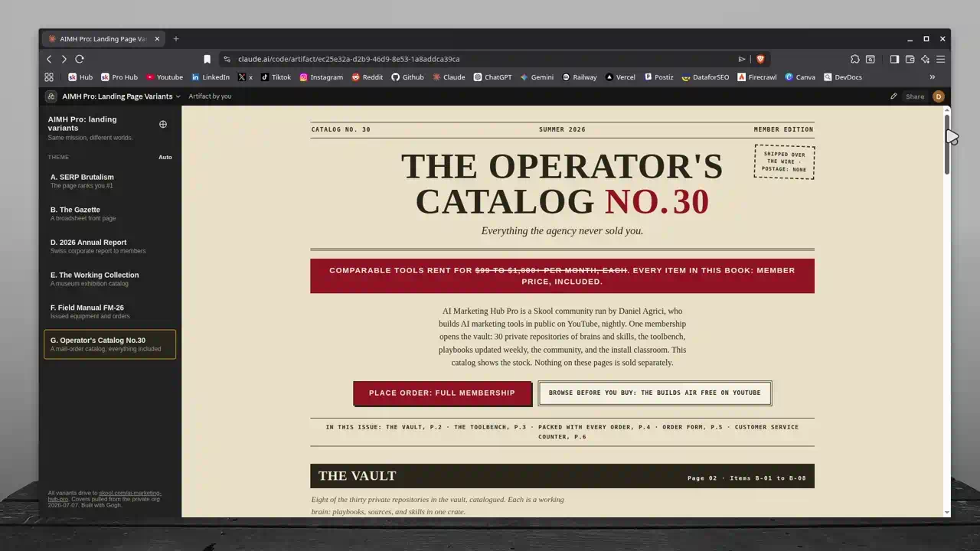Open the Tiktok bookmark
This screenshot has height=551, width=980.
276,77
